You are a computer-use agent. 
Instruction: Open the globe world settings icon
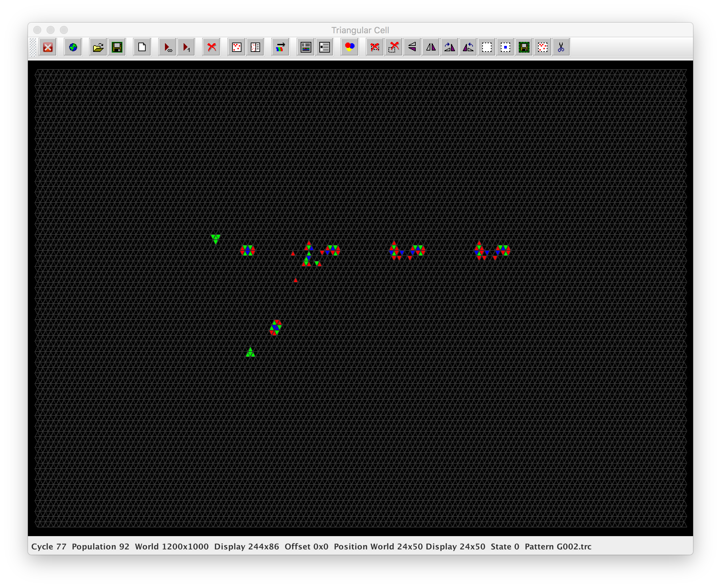(x=73, y=47)
